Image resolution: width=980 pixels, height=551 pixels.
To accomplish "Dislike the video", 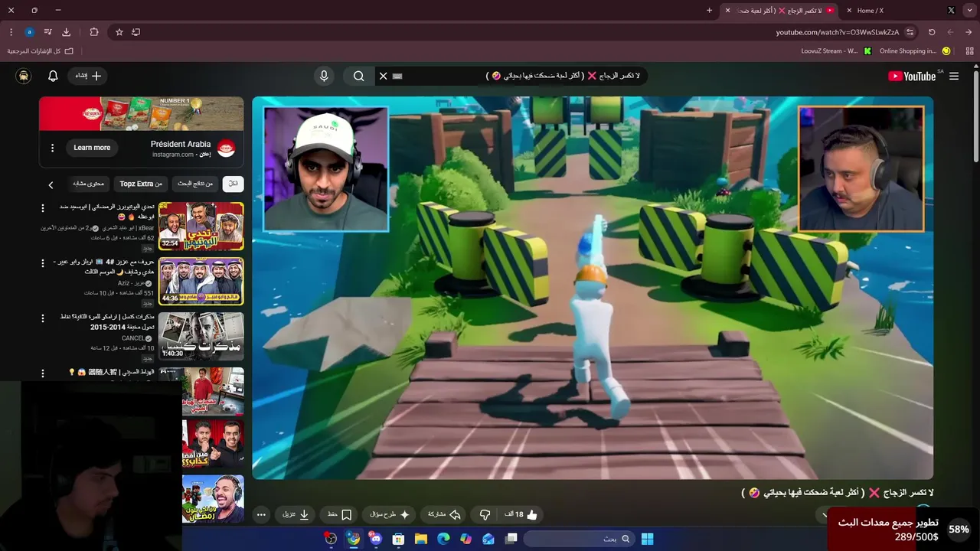I will 485,515.
